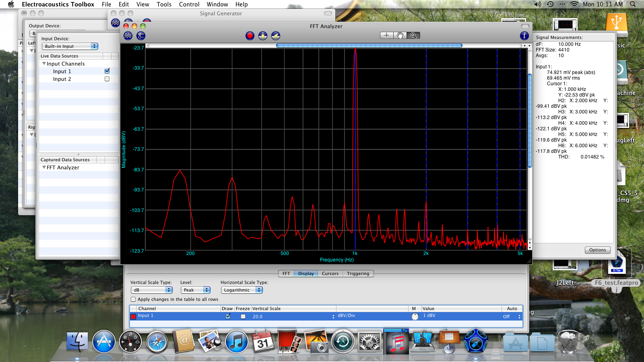Uncheck the Input 1 channel checkbox
This screenshot has width=644, height=362.
click(107, 71)
